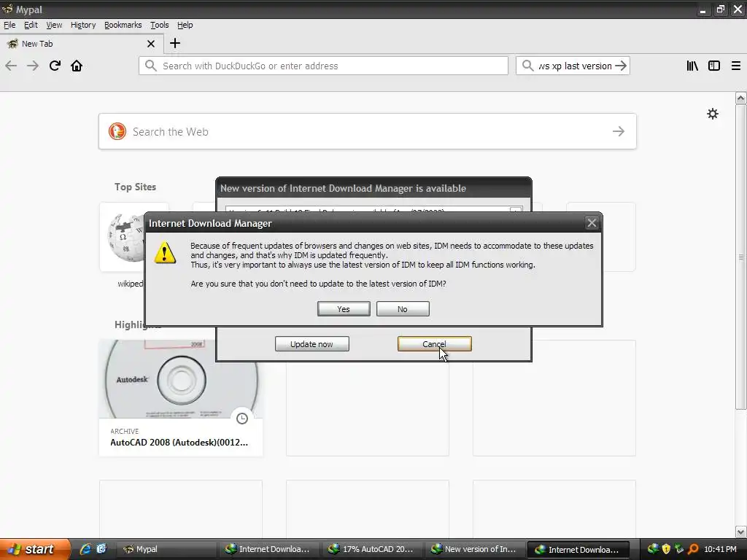Click the Search the Web field
This screenshot has height=560, width=747.
click(x=368, y=131)
